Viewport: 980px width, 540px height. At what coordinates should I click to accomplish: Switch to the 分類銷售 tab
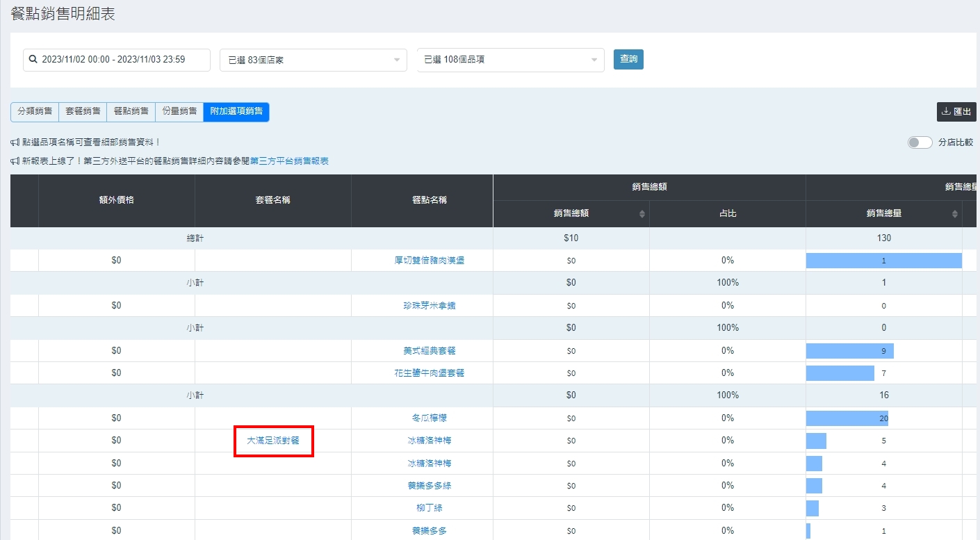point(35,112)
